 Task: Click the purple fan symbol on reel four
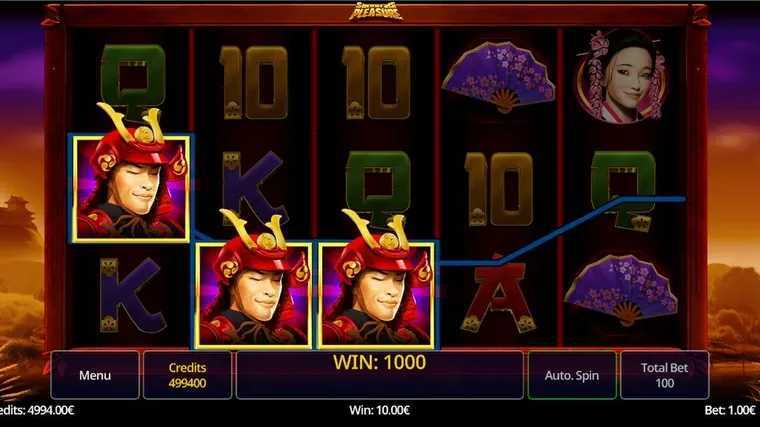click(498, 78)
